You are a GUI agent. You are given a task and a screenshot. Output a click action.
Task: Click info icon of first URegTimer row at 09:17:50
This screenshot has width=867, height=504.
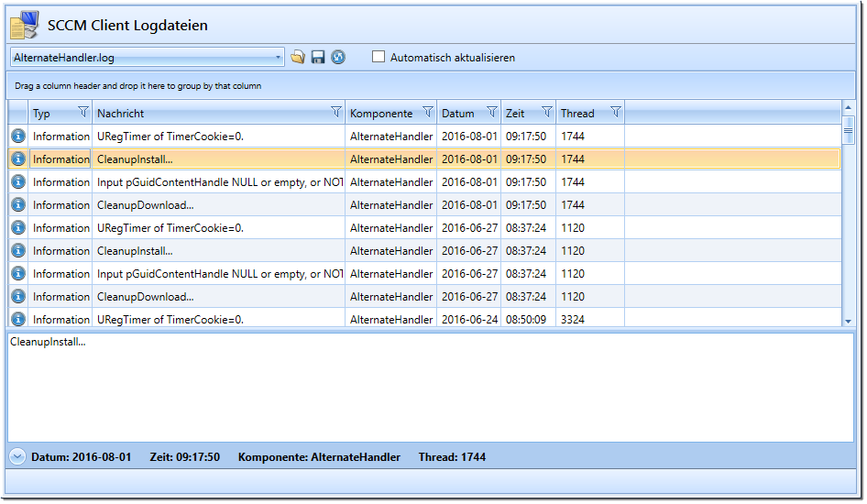(18, 136)
